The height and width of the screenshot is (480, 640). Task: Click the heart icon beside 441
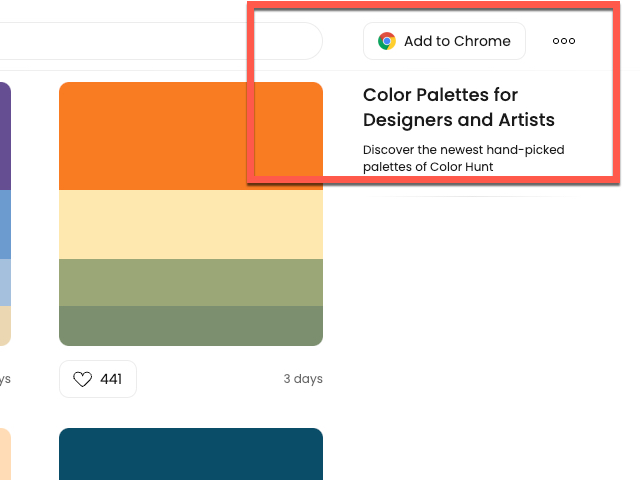[x=82, y=379]
